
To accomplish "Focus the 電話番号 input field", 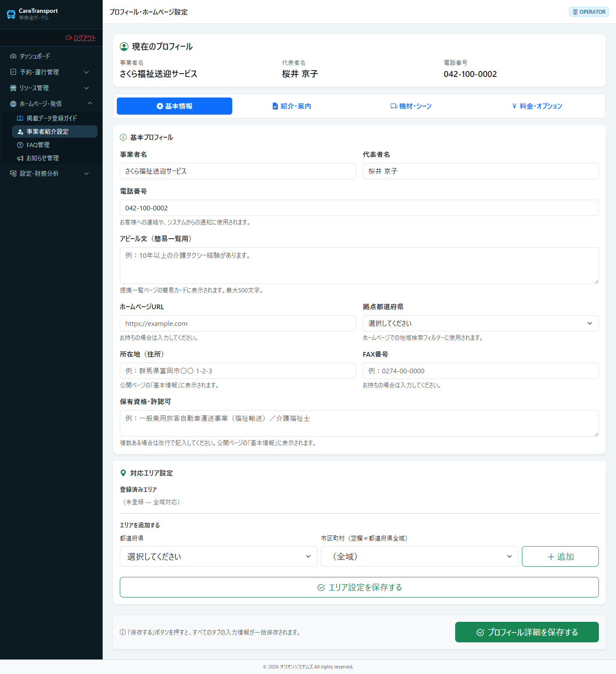I will pos(359,208).
